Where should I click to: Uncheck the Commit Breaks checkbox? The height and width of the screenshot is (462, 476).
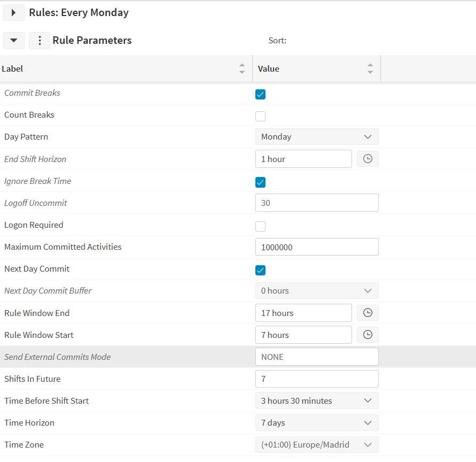coord(260,95)
